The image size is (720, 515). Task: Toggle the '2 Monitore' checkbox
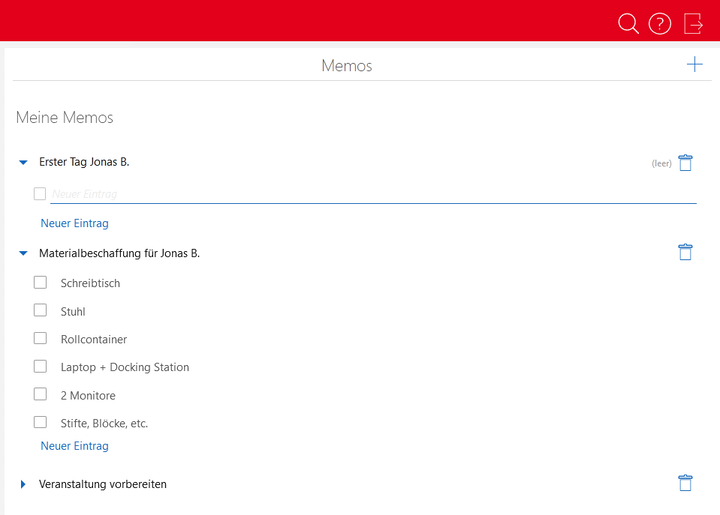pyautogui.click(x=41, y=395)
